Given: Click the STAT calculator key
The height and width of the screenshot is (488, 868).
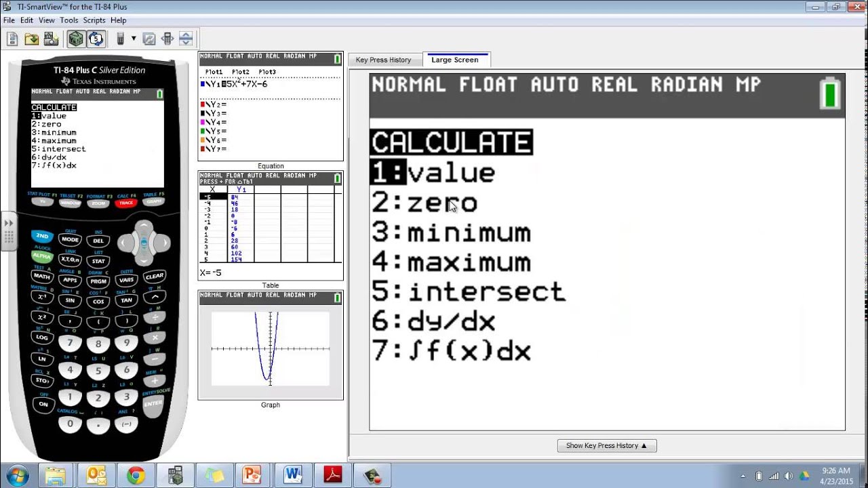Looking at the screenshot, I should [x=98, y=261].
